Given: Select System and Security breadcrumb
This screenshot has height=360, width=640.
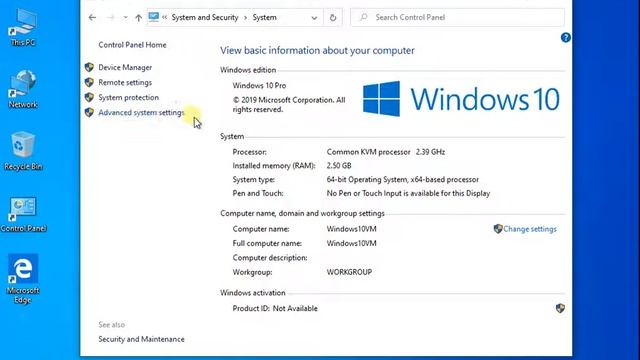Looking at the screenshot, I should pyautogui.click(x=205, y=18).
